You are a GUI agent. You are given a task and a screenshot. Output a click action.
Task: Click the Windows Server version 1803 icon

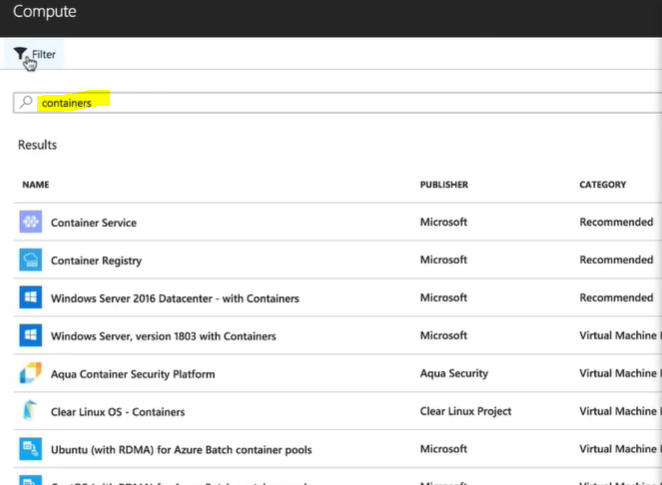pyautogui.click(x=30, y=335)
